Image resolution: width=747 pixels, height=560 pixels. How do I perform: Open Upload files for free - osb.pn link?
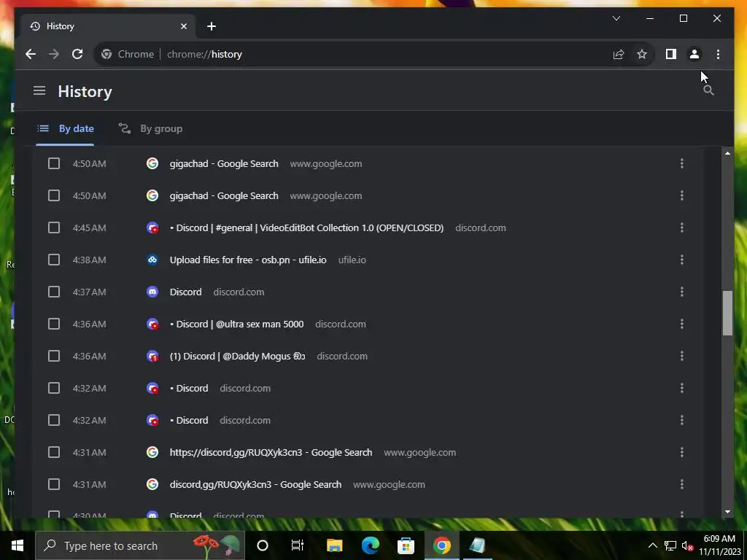pyautogui.click(x=248, y=260)
